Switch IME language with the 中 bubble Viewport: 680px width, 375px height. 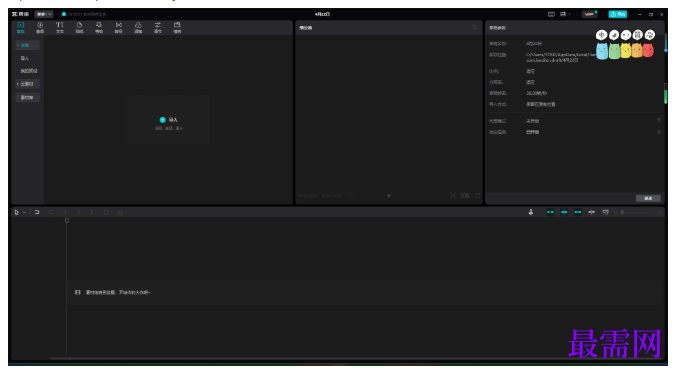point(602,35)
